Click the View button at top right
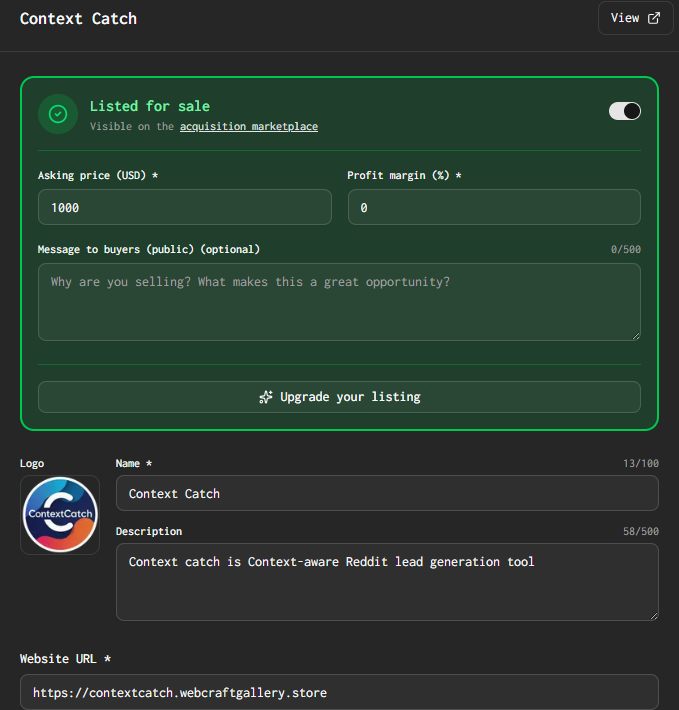The width and height of the screenshot is (679, 710). pyautogui.click(x=636, y=18)
